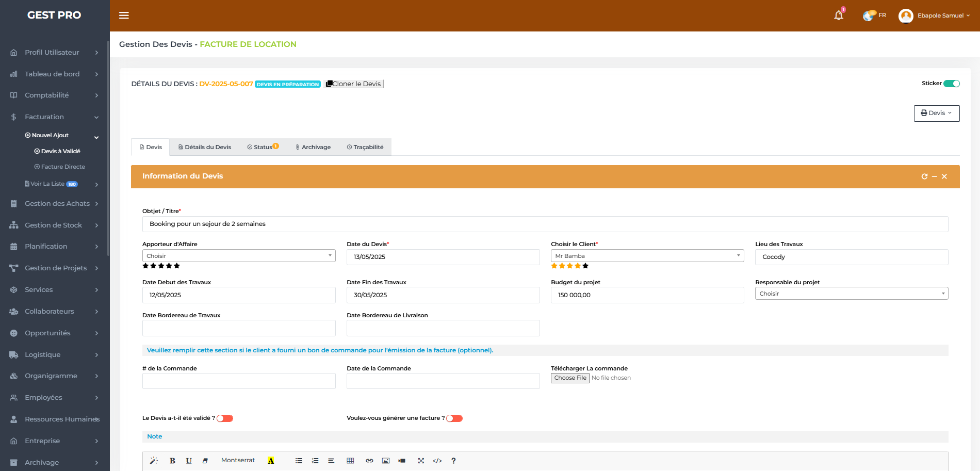The width and height of the screenshot is (980, 471).
Task: Open the Choisir le Client dropdown
Action: [x=647, y=256]
